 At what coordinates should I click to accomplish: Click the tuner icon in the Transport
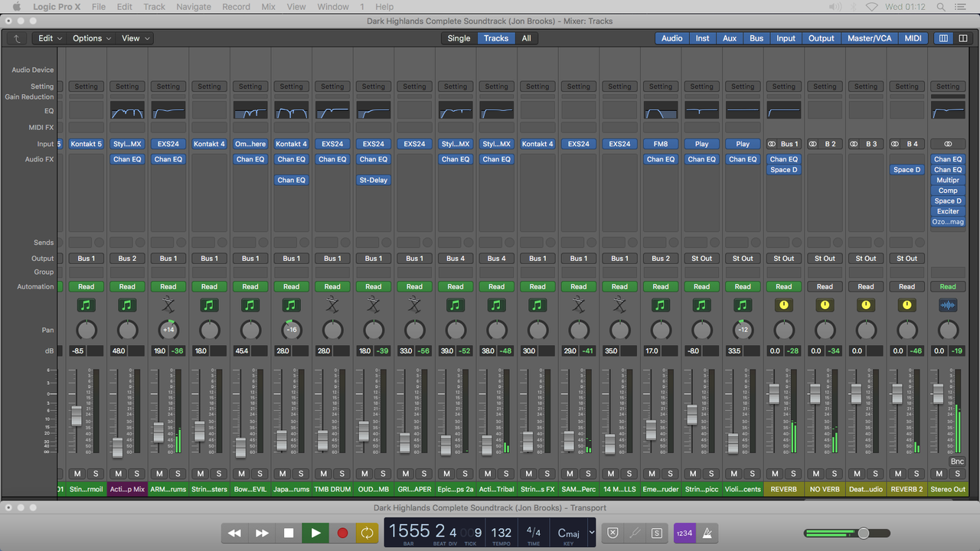[635, 533]
